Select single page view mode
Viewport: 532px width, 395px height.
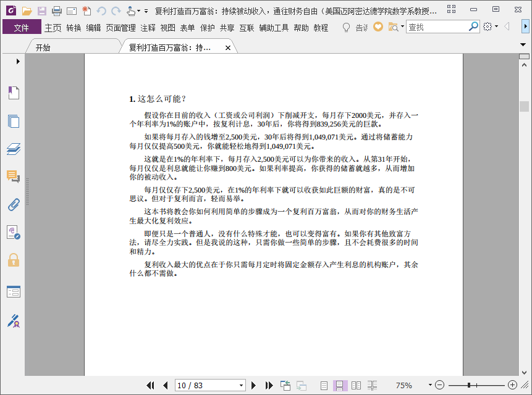324,385
